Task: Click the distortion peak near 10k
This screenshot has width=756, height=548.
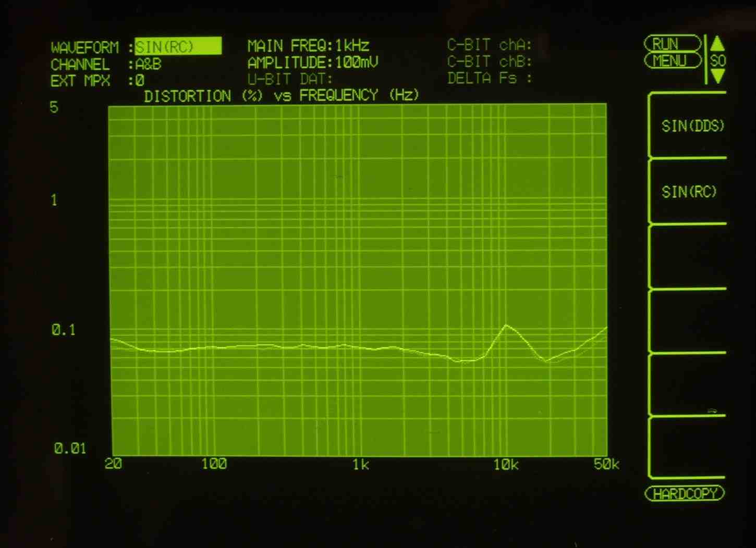Action: (506, 326)
